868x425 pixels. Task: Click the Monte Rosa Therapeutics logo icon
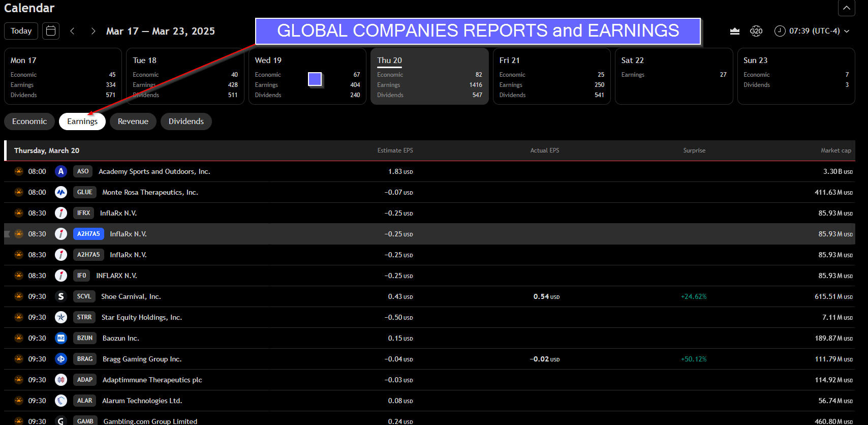[61, 192]
